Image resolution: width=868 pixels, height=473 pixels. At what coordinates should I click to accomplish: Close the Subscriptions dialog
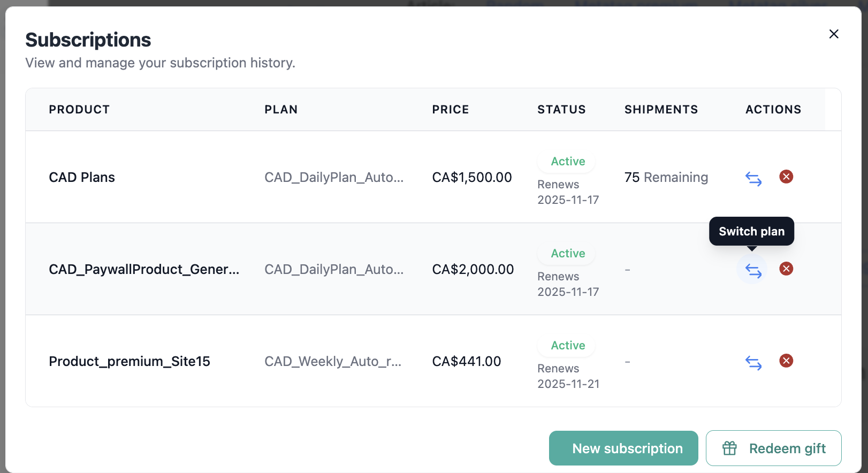[x=833, y=34]
